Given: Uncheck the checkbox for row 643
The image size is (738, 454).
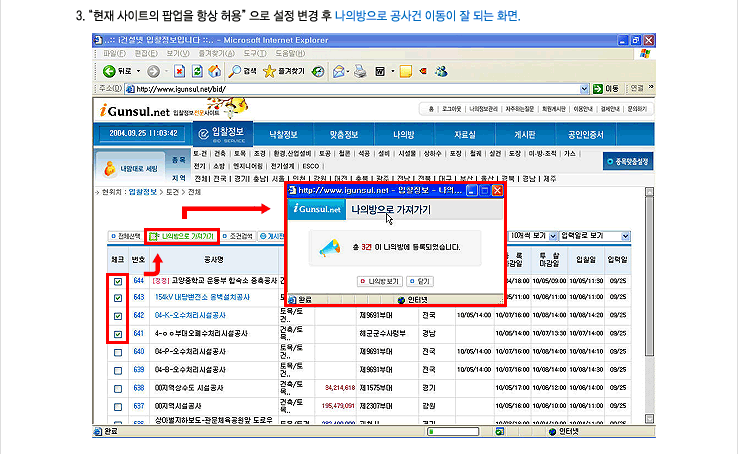Looking at the screenshot, I should click(118, 298).
